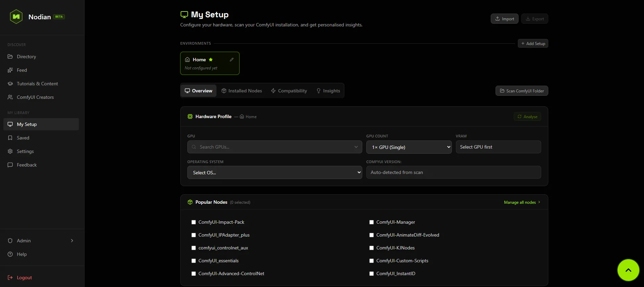
Task: Click the Import button
Action: [x=505, y=19]
